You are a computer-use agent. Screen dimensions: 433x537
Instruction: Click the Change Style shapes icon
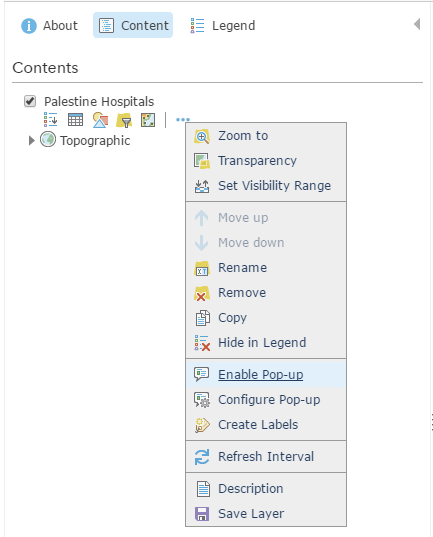click(x=100, y=120)
